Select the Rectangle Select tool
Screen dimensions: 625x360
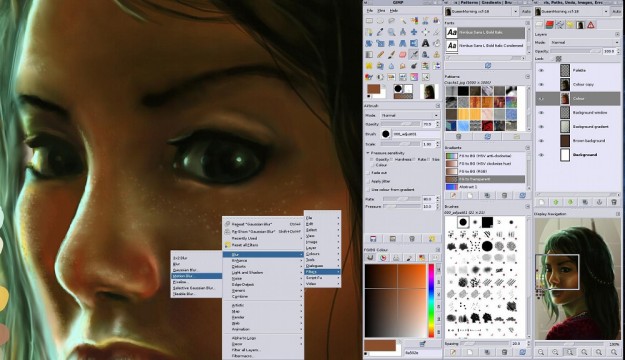pyautogui.click(x=369, y=21)
